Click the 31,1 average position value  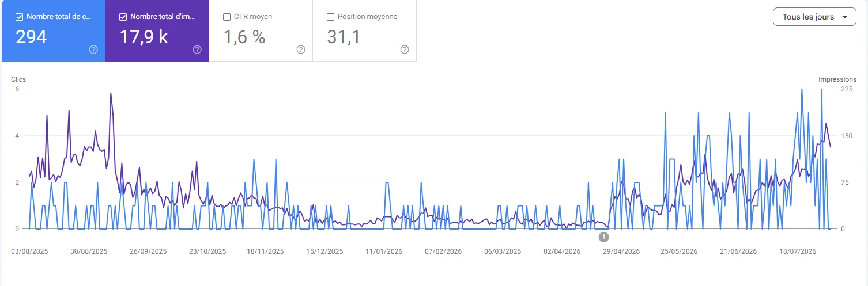tap(344, 37)
